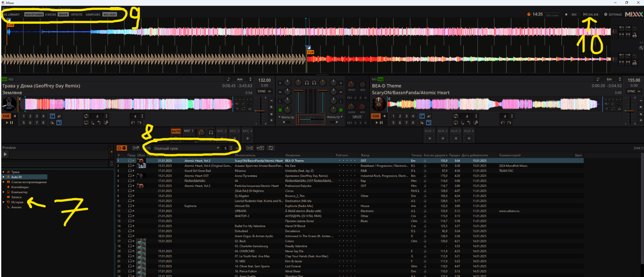This screenshot has height=277, width=644.
Task: Reverse playback on the left deck
Action: [14, 116]
